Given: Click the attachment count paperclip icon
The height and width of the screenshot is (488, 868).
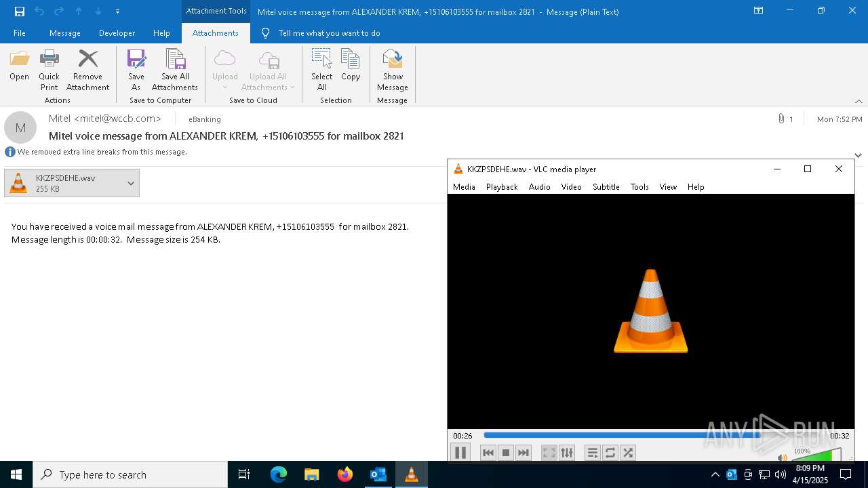Looking at the screenshot, I should 781,119.
